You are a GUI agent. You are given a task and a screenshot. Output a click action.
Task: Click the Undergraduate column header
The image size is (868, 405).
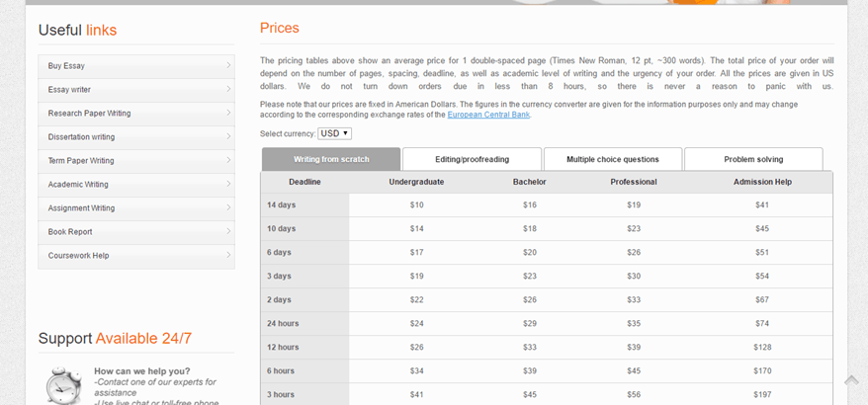click(x=416, y=182)
